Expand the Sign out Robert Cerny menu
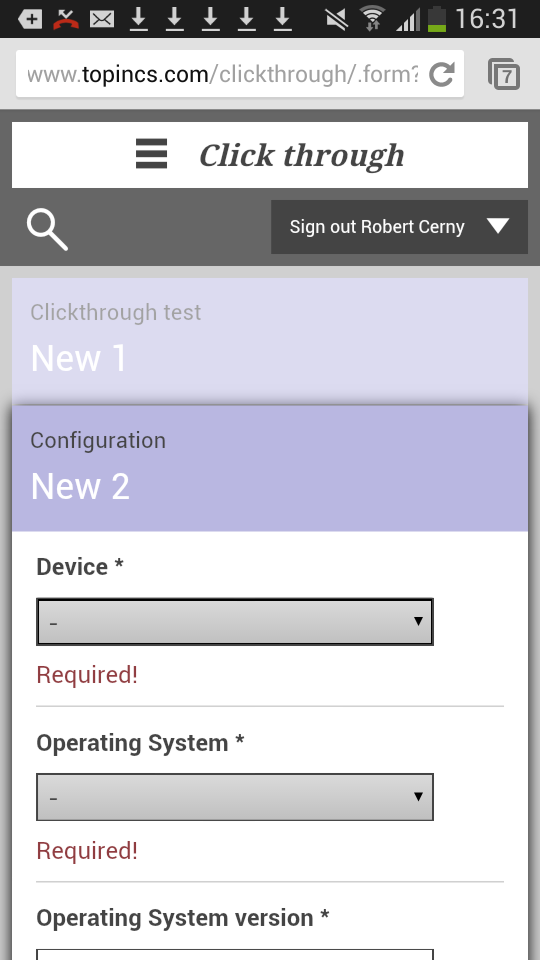Image resolution: width=540 pixels, height=960 pixels. 399,227
